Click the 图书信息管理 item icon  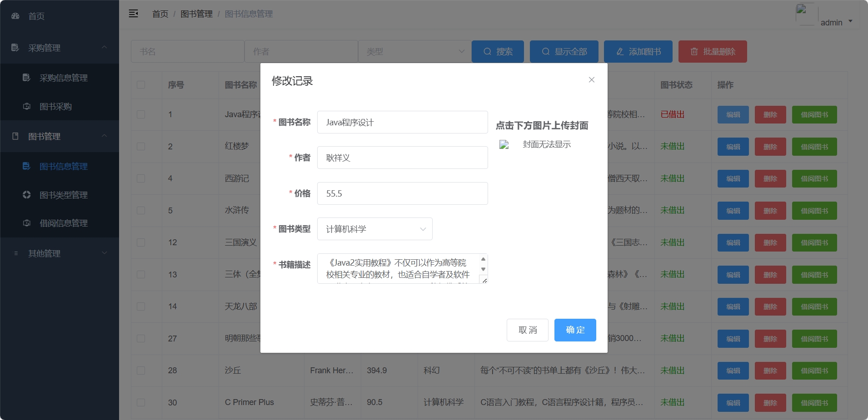26,166
